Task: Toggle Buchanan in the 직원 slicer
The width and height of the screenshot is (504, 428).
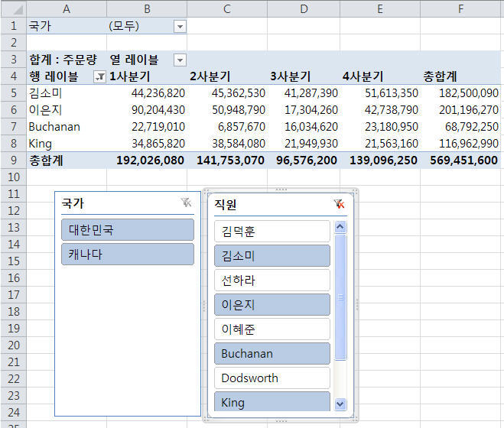Action: point(272,353)
